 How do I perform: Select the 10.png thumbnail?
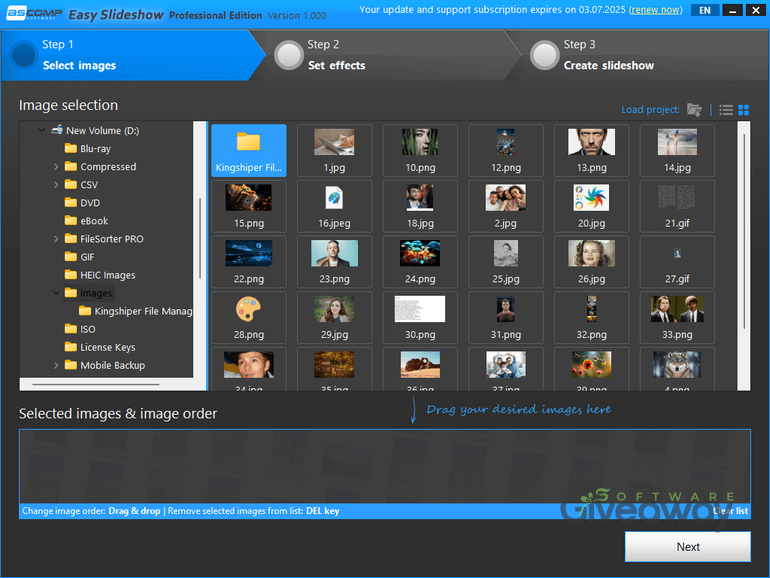click(420, 150)
